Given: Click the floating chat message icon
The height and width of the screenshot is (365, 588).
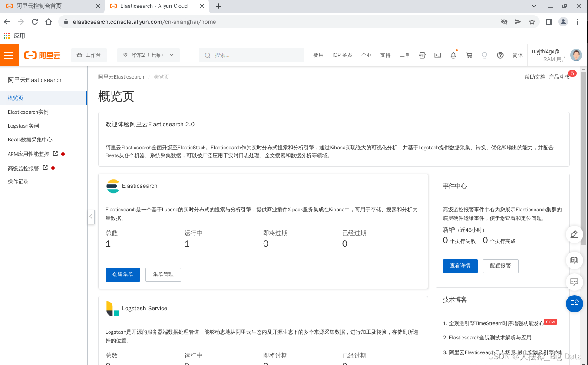Looking at the screenshot, I should coord(574,282).
